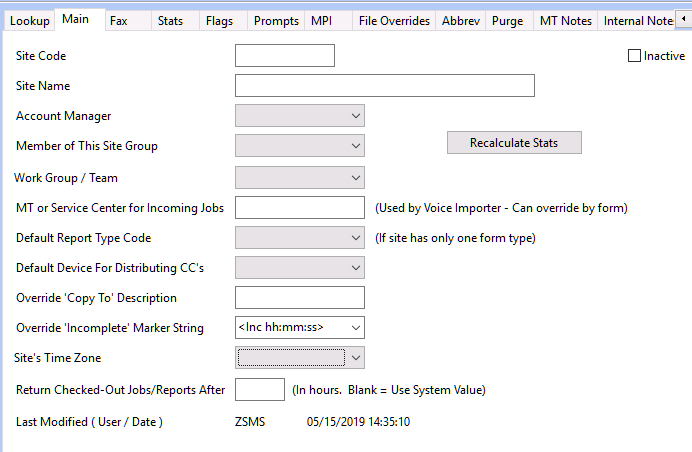The image size is (692, 452).
Task: Switch to the Flags tab
Action: pos(219,21)
